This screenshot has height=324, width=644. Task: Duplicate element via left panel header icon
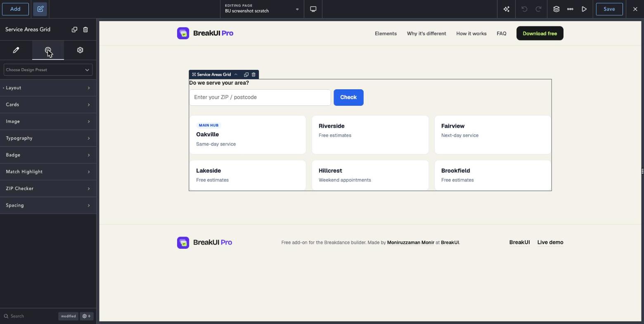click(x=74, y=29)
